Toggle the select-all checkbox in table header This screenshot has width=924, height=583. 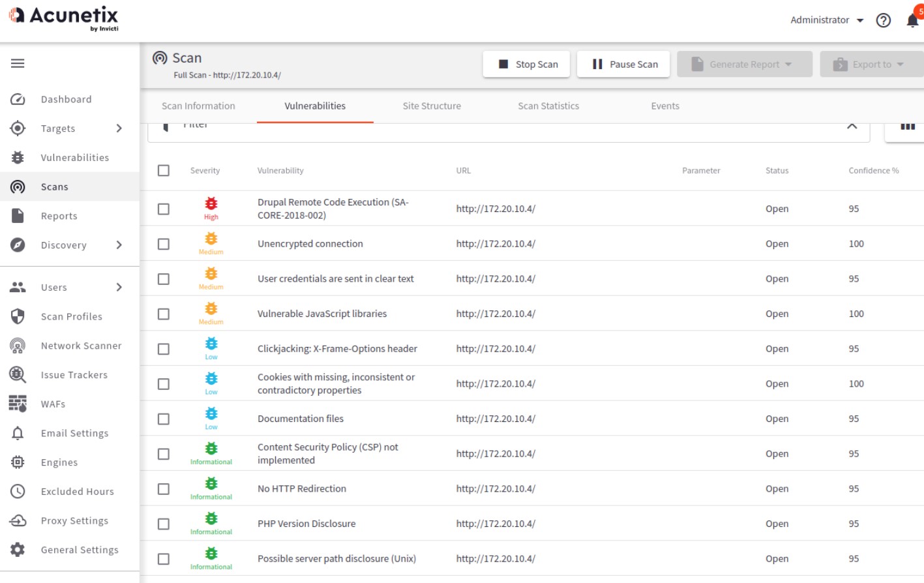tap(164, 170)
